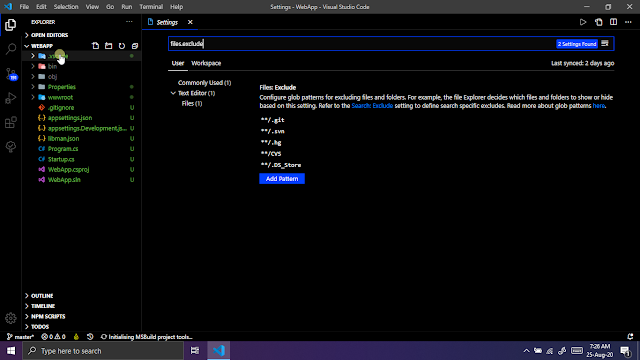This screenshot has height=360, width=640.
Task: Show hidden system tray icons
Action: 526,351
